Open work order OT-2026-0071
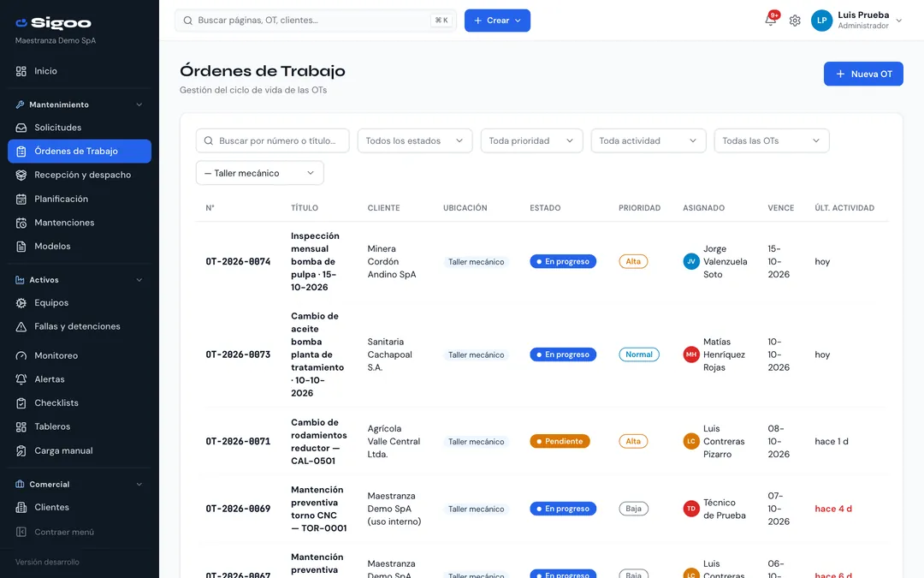This screenshot has height=578, width=924. pos(238,441)
